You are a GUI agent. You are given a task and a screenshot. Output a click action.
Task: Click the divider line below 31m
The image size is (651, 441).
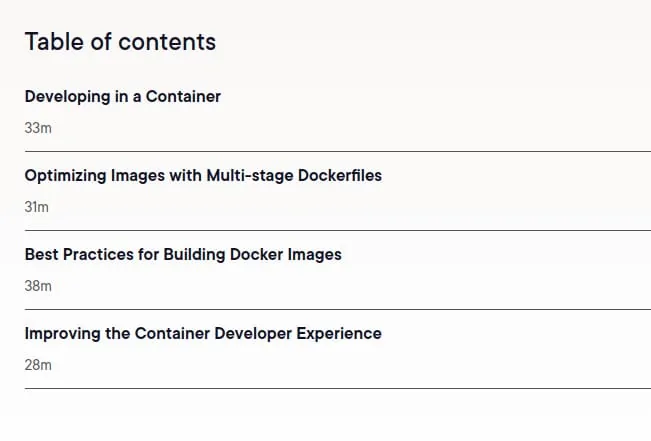pos(338,230)
